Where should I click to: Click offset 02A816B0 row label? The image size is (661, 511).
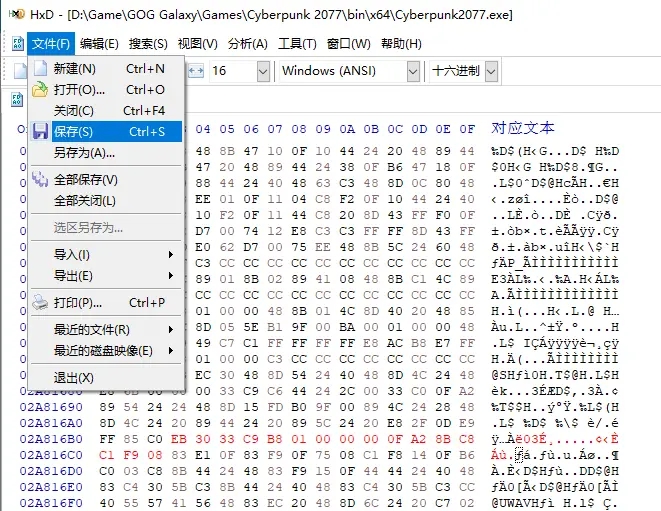pos(51,439)
